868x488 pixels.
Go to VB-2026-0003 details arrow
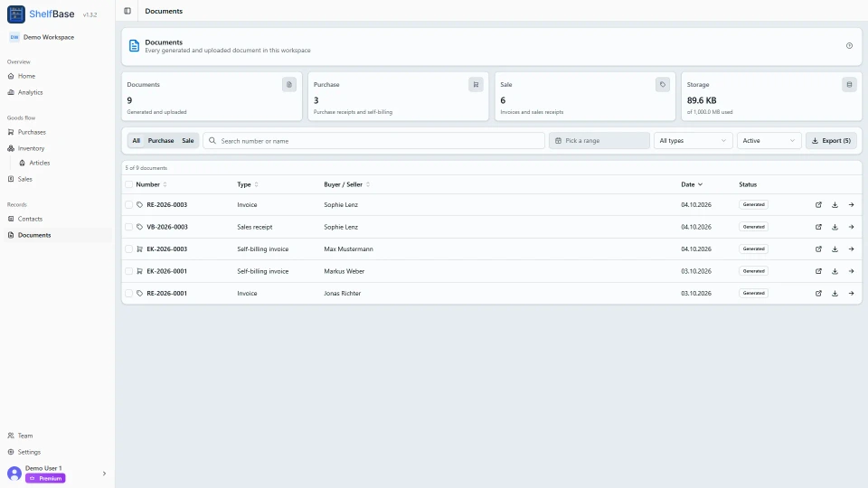851,227
